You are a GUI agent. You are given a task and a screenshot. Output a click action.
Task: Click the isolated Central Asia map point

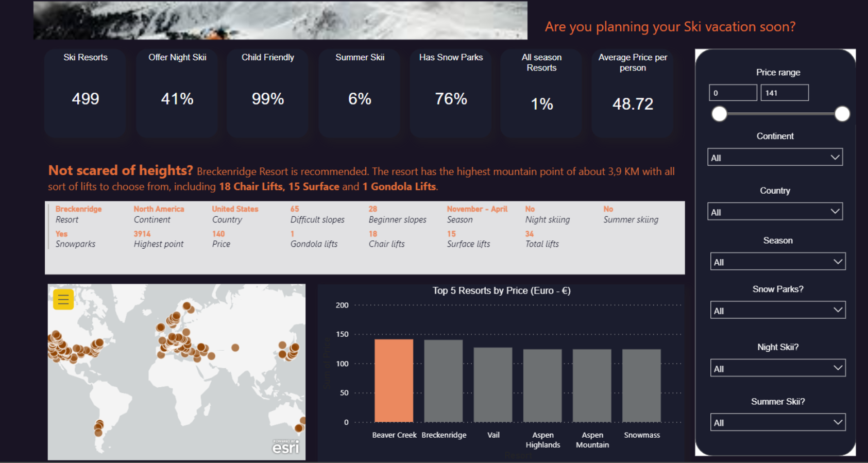pyautogui.click(x=235, y=348)
